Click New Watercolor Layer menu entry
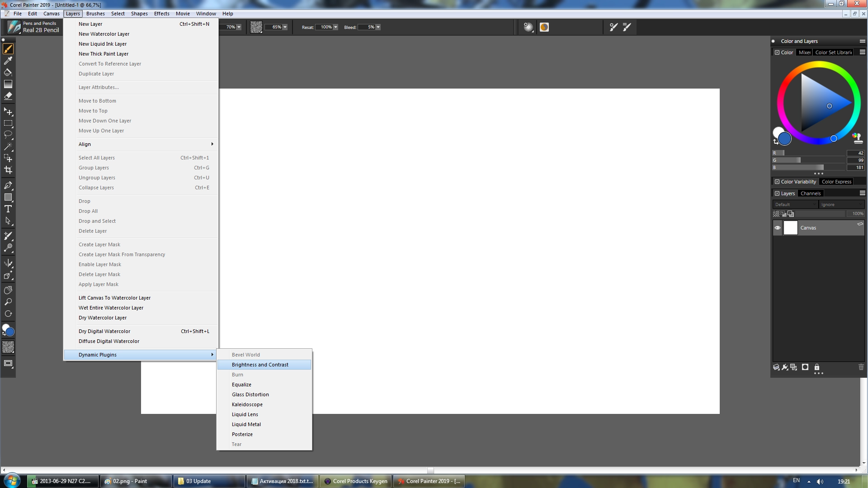The image size is (868, 488). pyautogui.click(x=104, y=34)
